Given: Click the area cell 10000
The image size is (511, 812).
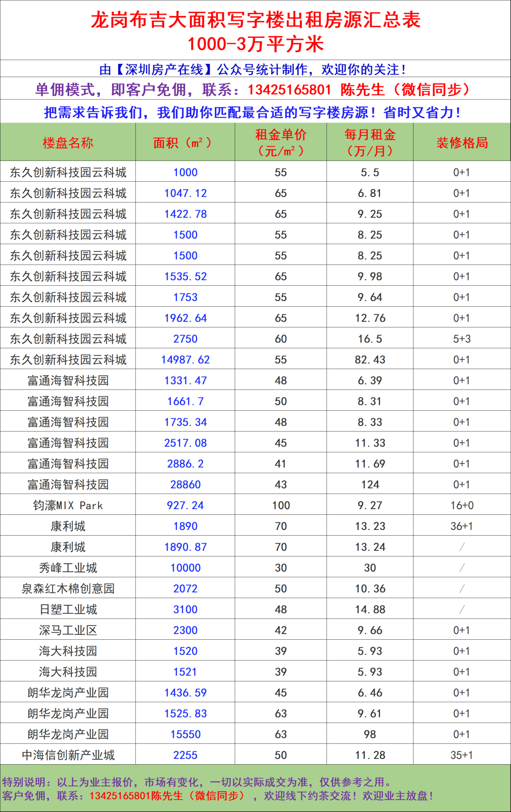Looking at the screenshot, I should 185,568.
